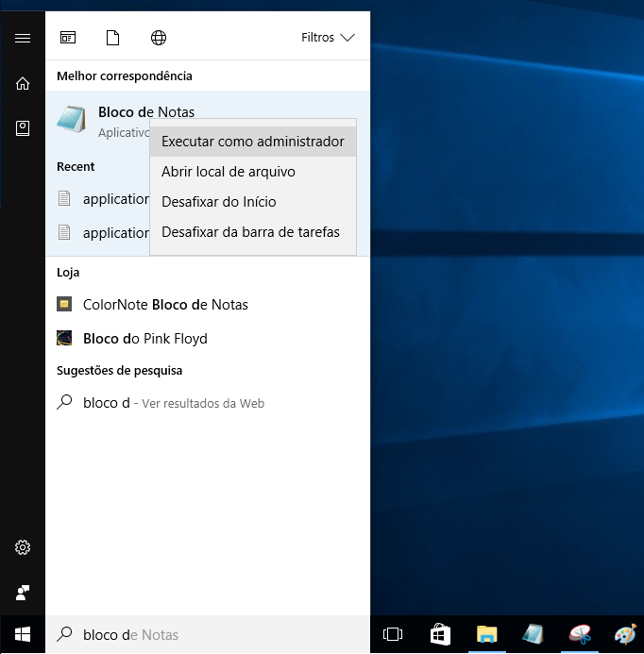
Task: Select bloco d web search suggestion
Action: pos(208,403)
